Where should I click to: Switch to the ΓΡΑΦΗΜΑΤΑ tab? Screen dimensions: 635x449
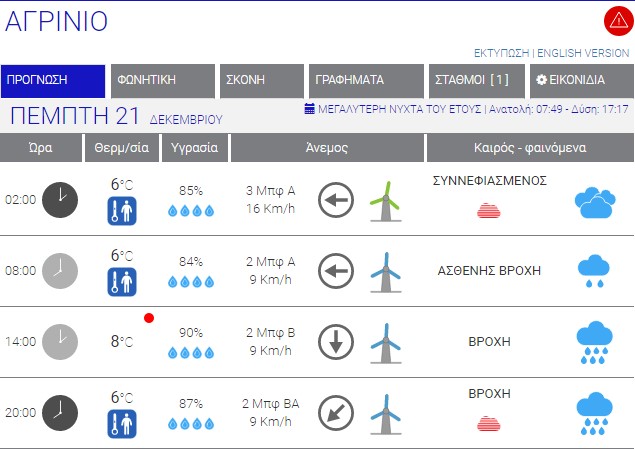point(364,81)
